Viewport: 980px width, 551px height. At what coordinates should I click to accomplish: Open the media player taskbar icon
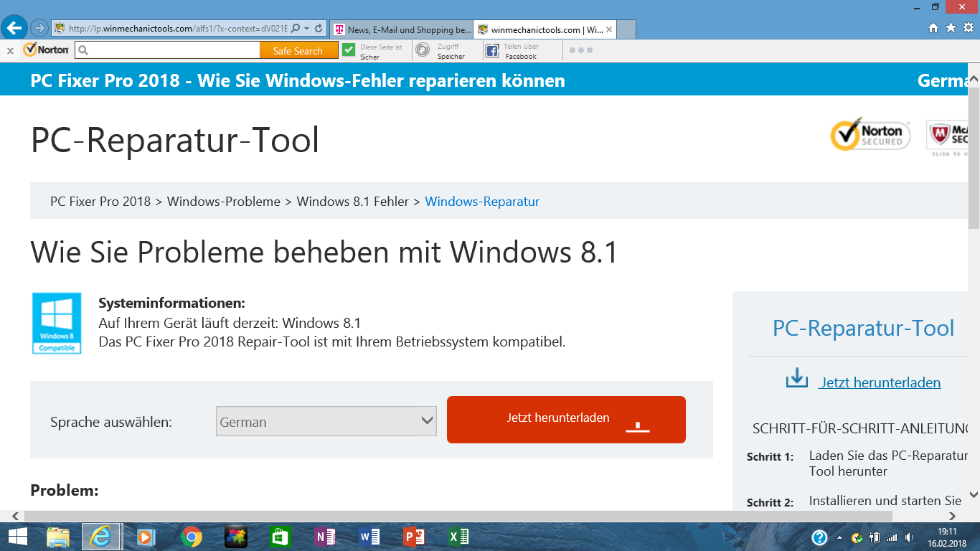pos(146,537)
